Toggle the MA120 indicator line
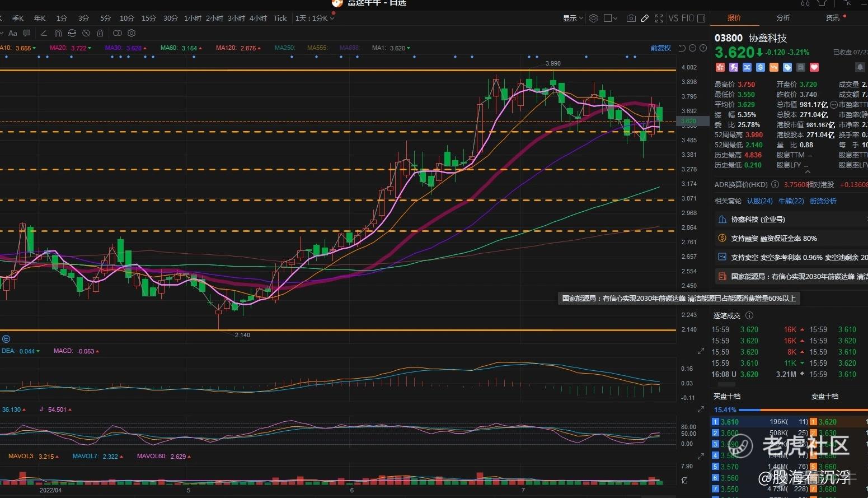This screenshot has width=868, height=498. pyautogui.click(x=239, y=48)
